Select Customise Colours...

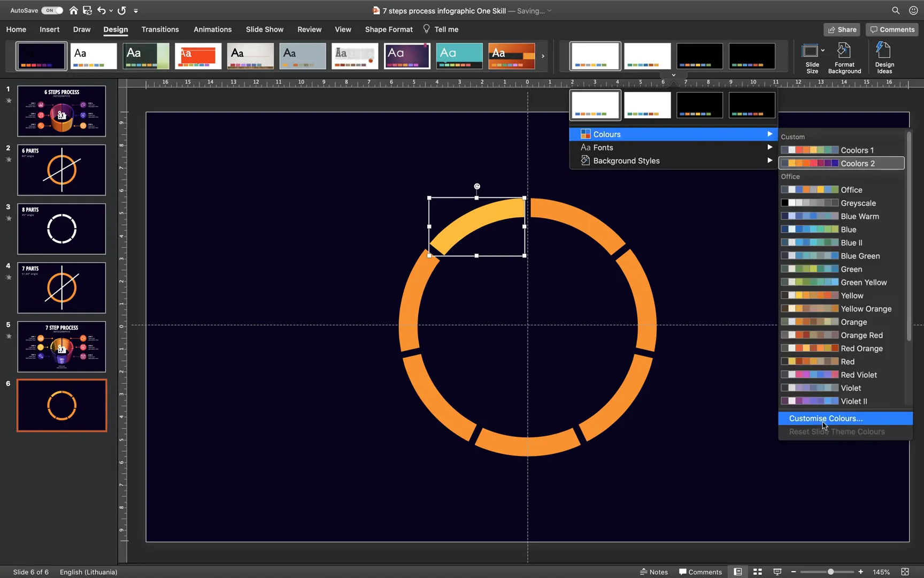(826, 418)
